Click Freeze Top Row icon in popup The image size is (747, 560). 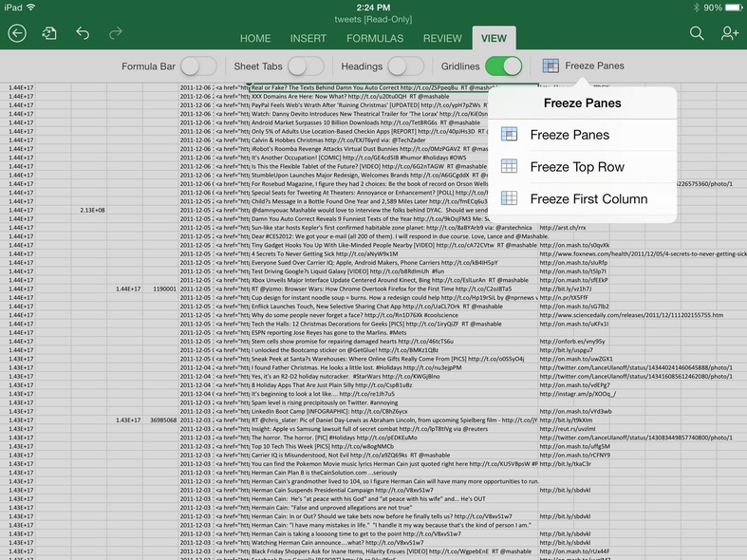[x=510, y=167]
